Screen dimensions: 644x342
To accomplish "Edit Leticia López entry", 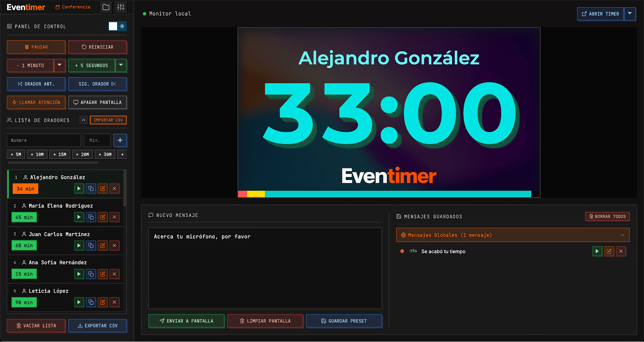I will point(103,302).
